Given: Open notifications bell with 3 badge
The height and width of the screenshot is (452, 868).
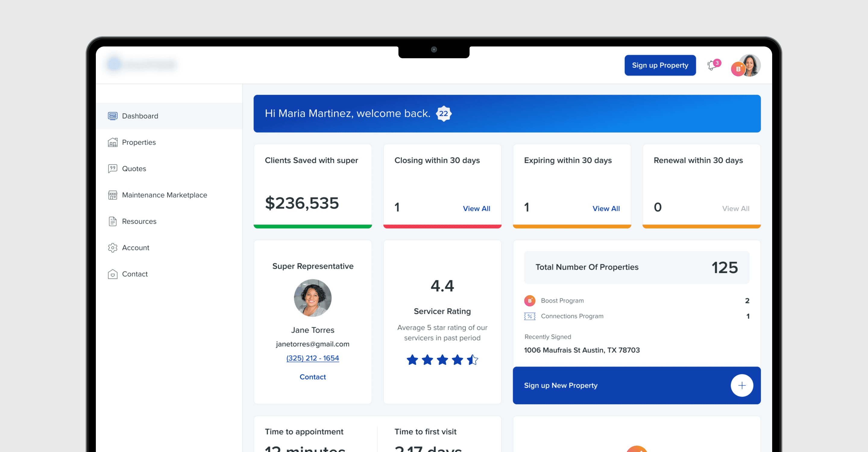Looking at the screenshot, I should pos(712,65).
